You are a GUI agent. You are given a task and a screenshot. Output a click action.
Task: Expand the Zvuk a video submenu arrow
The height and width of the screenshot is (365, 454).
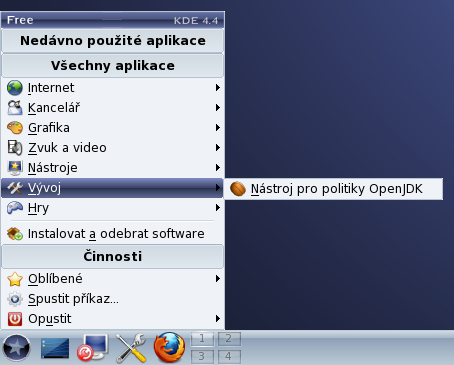[218, 148]
